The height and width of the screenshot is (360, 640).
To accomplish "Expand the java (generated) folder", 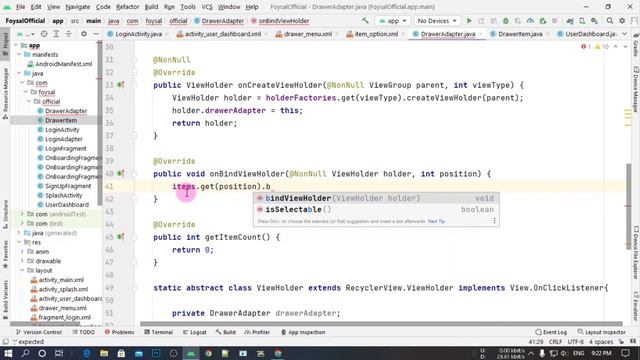I will coord(19,233).
